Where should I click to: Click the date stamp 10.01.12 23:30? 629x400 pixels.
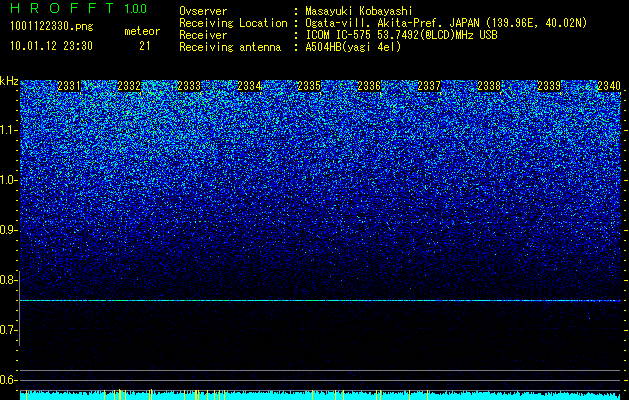pyautogui.click(x=51, y=46)
